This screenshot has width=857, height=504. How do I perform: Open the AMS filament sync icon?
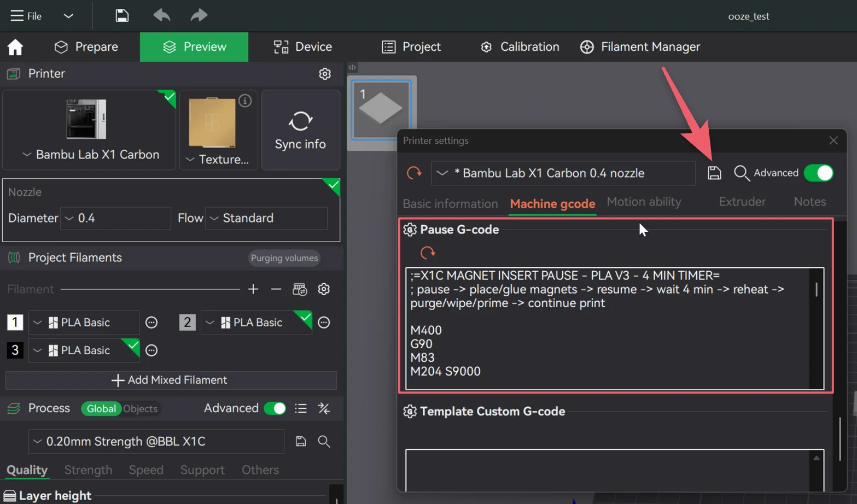[x=300, y=289]
